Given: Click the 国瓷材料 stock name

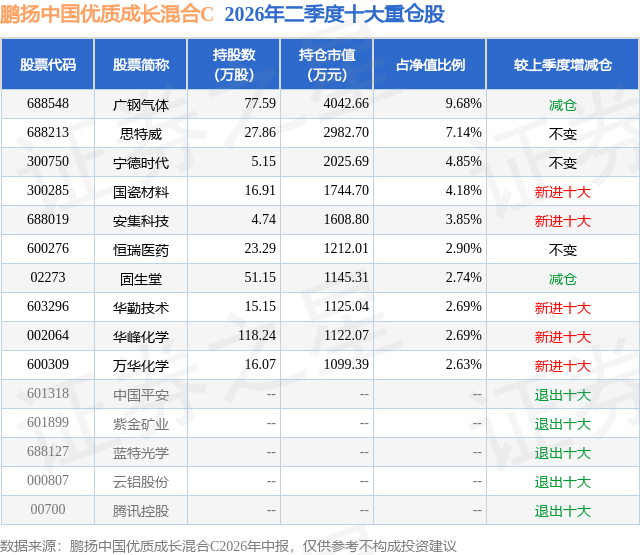Looking at the screenshot, I should 141,192.
